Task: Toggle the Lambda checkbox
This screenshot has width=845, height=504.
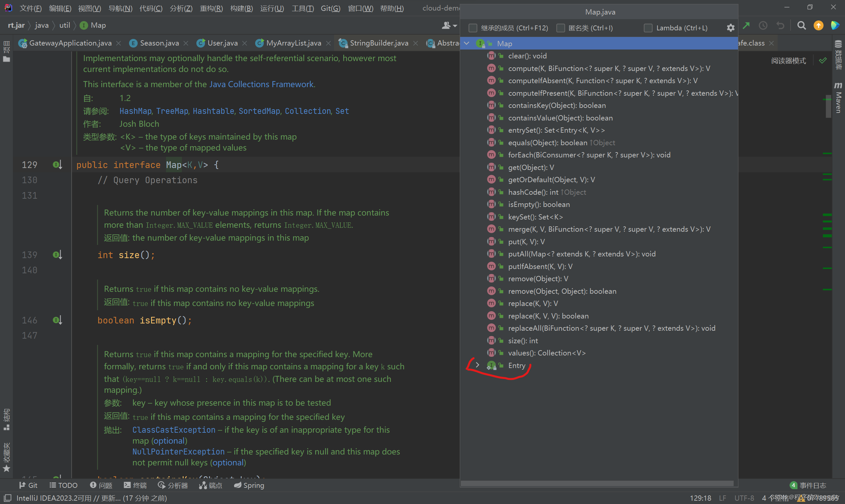Action: coord(648,28)
